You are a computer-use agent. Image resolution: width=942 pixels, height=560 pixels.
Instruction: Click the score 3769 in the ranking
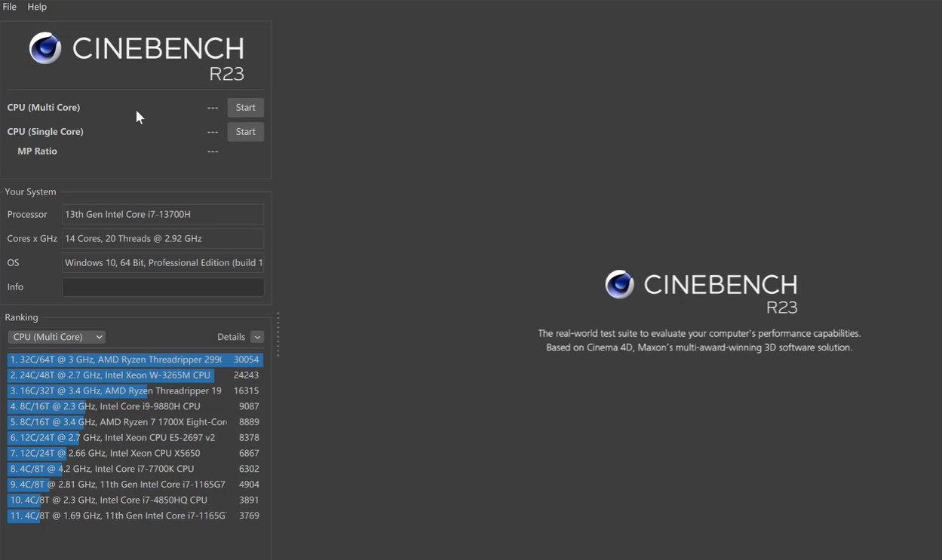[x=249, y=516]
